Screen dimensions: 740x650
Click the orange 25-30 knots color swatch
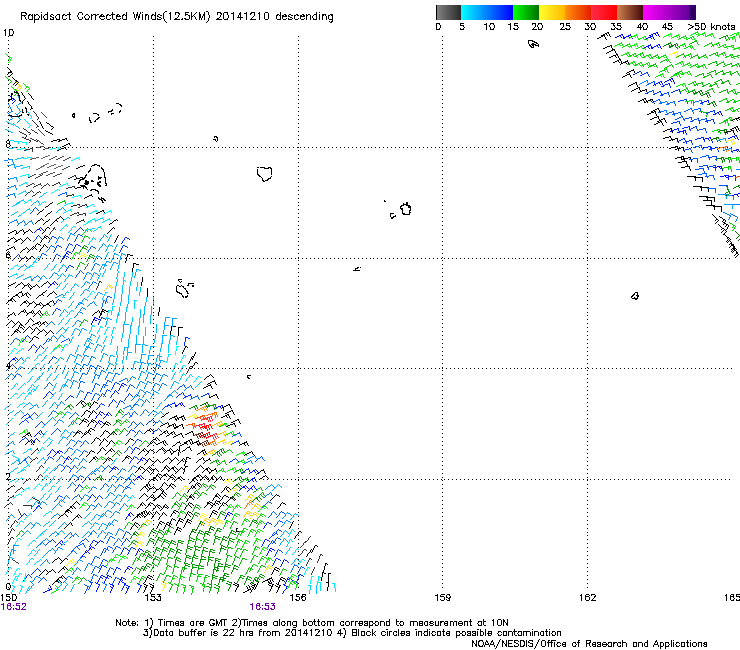(x=578, y=12)
